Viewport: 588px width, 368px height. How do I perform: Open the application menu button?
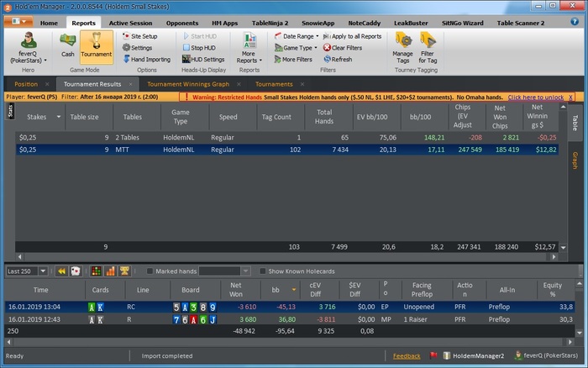18,22
